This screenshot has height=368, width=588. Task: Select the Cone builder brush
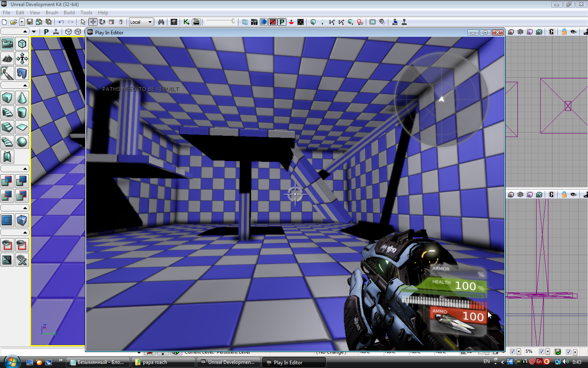coord(22,98)
